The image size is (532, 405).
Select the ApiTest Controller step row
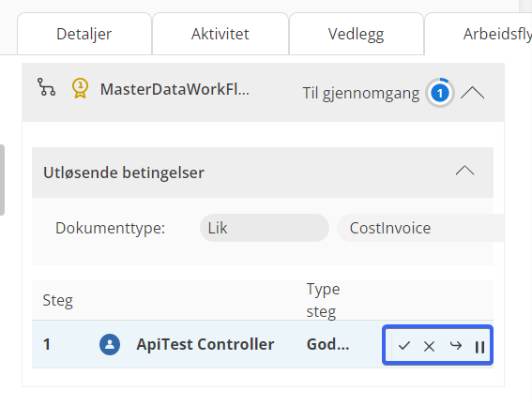click(263, 344)
